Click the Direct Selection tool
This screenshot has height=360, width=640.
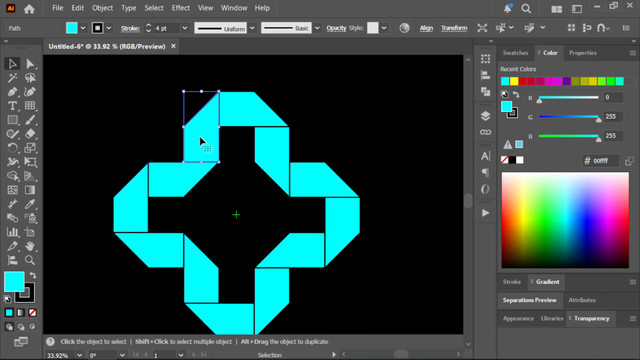pos(30,64)
